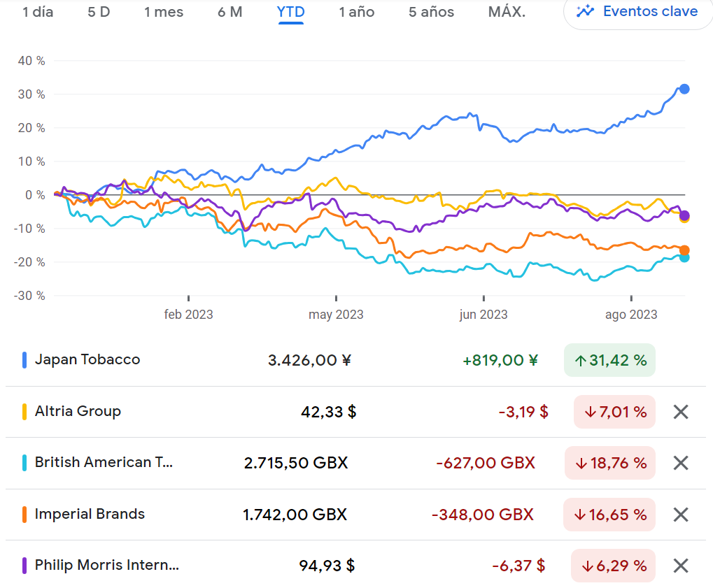Click the British American 18,76 % loss badge

point(609,463)
